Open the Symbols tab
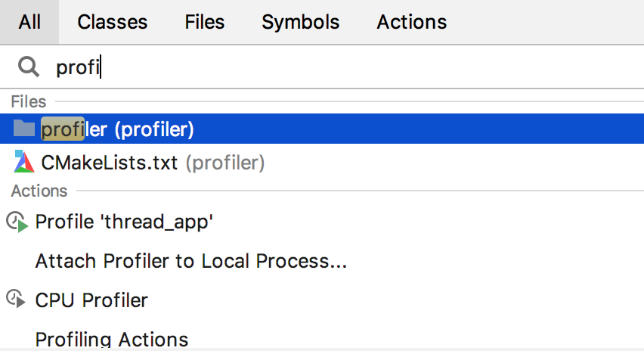 coord(300,22)
